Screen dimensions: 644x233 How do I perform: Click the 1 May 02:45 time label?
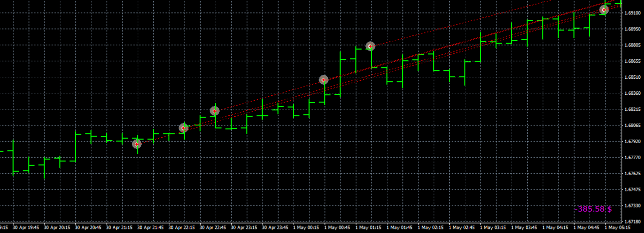pos(462,228)
